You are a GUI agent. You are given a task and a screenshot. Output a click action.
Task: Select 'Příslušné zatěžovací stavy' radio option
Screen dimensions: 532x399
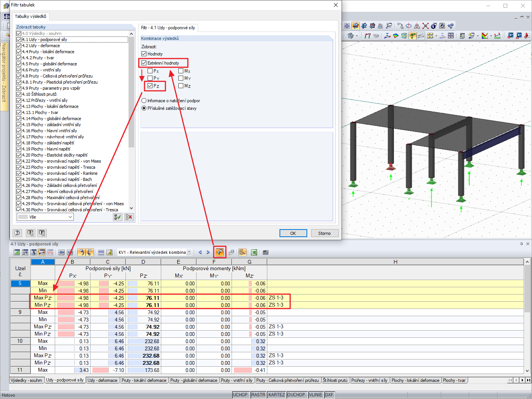pos(144,108)
